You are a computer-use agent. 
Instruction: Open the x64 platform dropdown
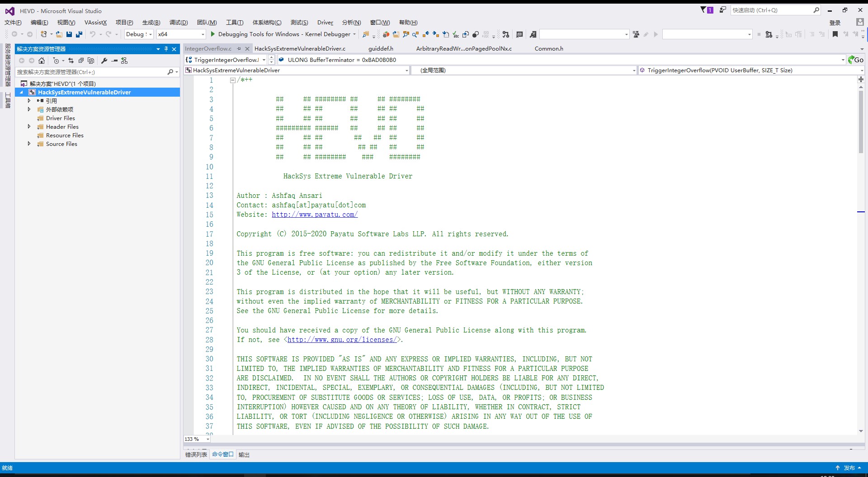click(203, 34)
